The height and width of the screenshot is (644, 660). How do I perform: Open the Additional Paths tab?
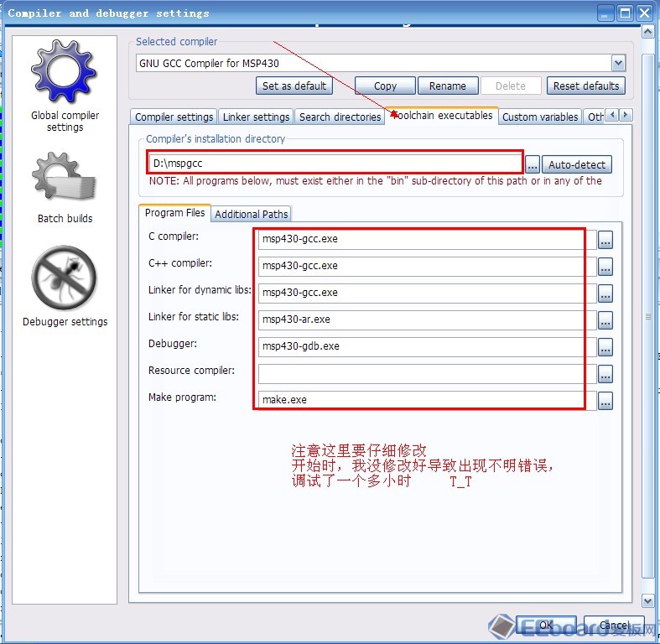click(251, 214)
